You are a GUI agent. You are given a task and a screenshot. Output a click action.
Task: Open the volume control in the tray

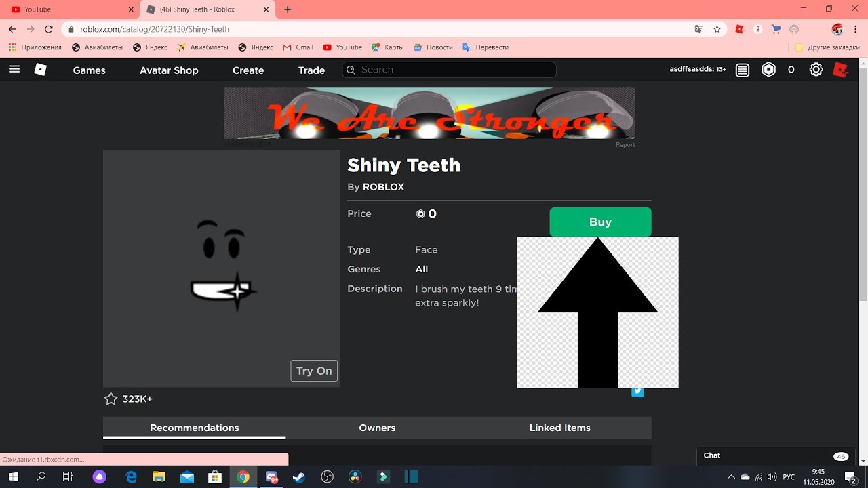pos(772,477)
